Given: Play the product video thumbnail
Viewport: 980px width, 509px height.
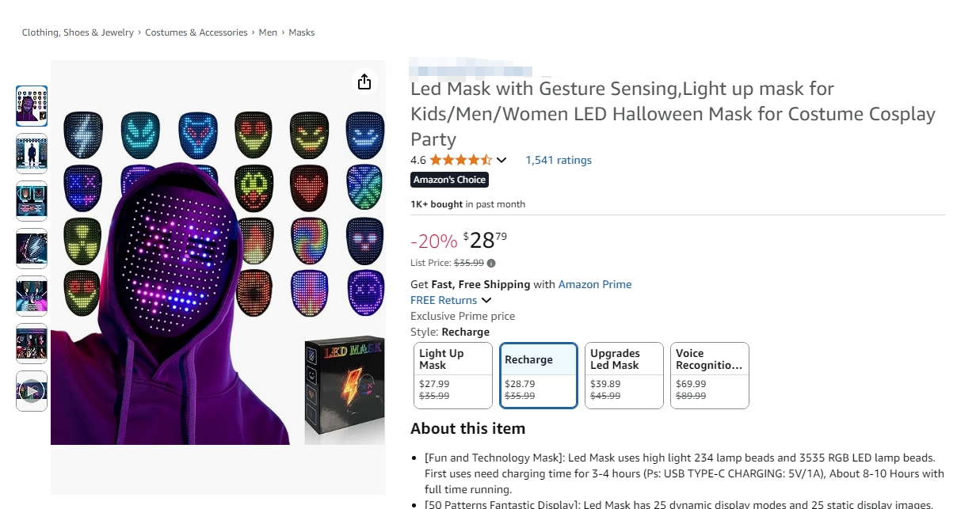Looking at the screenshot, I should [32, 391].
